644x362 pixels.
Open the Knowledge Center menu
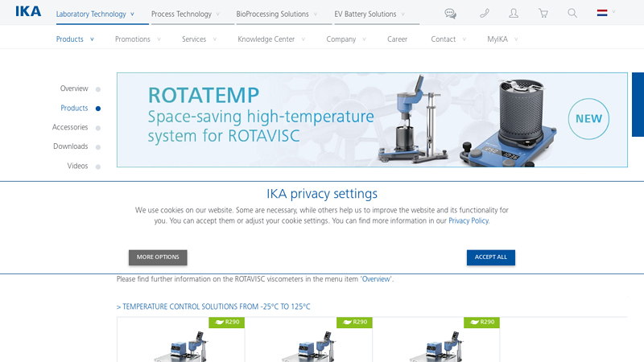point(266,39)
